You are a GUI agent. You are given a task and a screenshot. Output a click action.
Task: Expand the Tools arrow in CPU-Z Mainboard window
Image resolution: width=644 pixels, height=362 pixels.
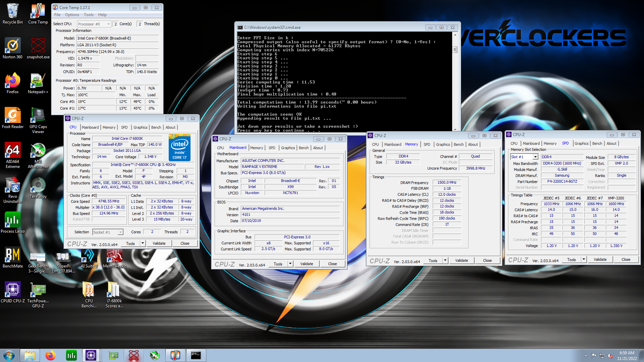click(290, 264)
